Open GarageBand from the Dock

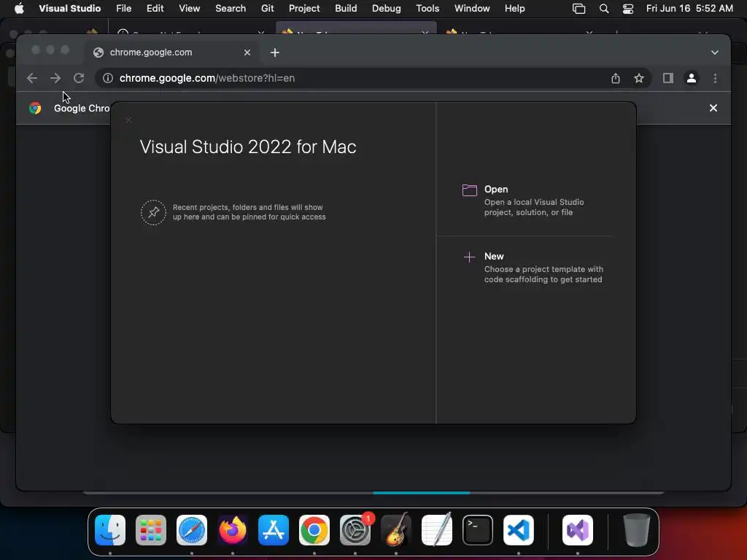click(x=396, y=530)
